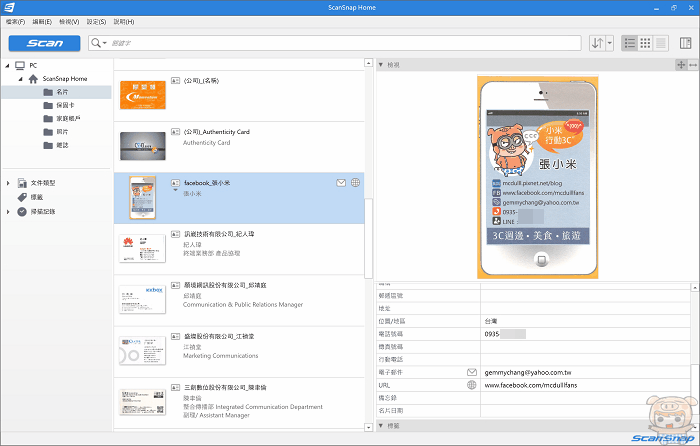Switch to detail list view
This screenshot has height=446, width=700.
click(x=662, y=43)
